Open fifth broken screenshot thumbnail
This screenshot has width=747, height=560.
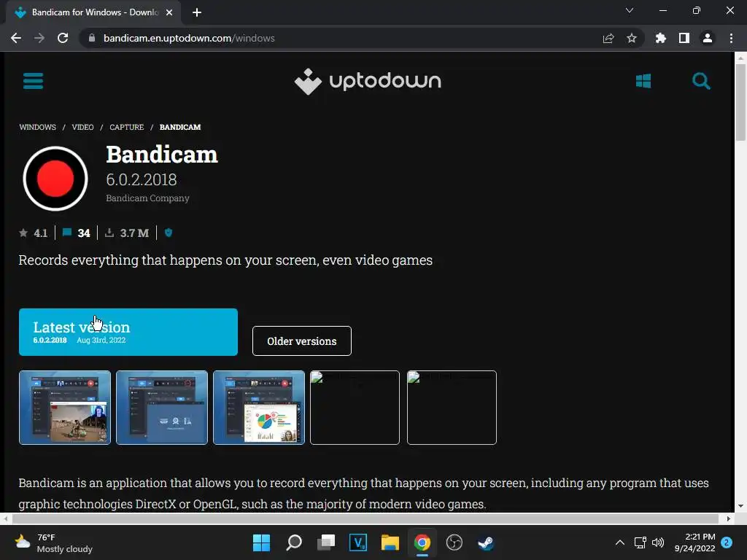[x=452, y=408]
